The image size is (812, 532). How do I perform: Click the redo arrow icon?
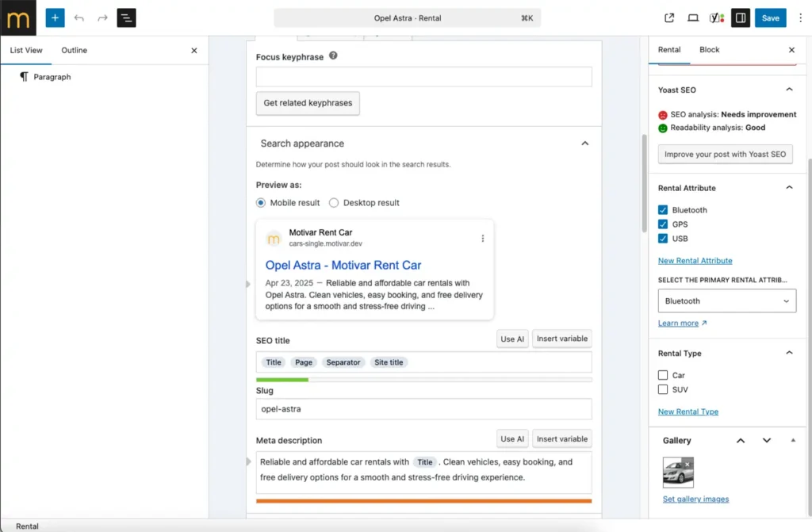pyautogui.click(x=102, y=17)
